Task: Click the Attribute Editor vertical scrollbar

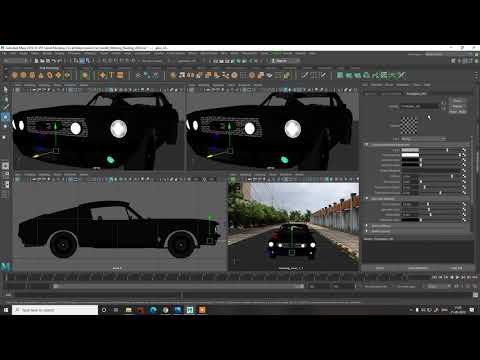Action: [x=472, y=183]
